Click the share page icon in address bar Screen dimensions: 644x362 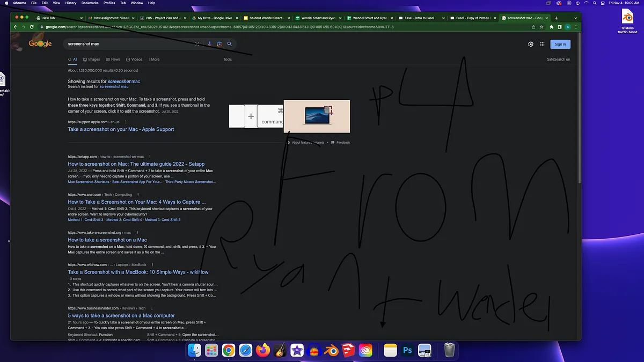tap(533, 27)
